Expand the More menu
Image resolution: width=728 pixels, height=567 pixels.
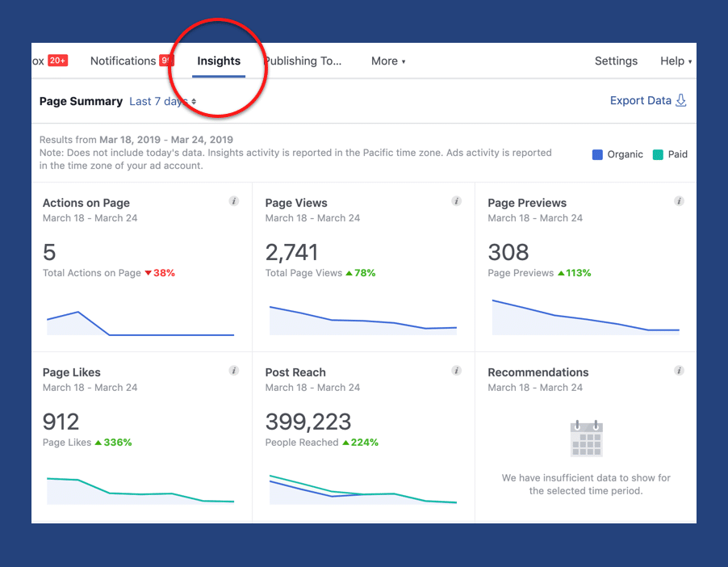(x=388, y=61)
